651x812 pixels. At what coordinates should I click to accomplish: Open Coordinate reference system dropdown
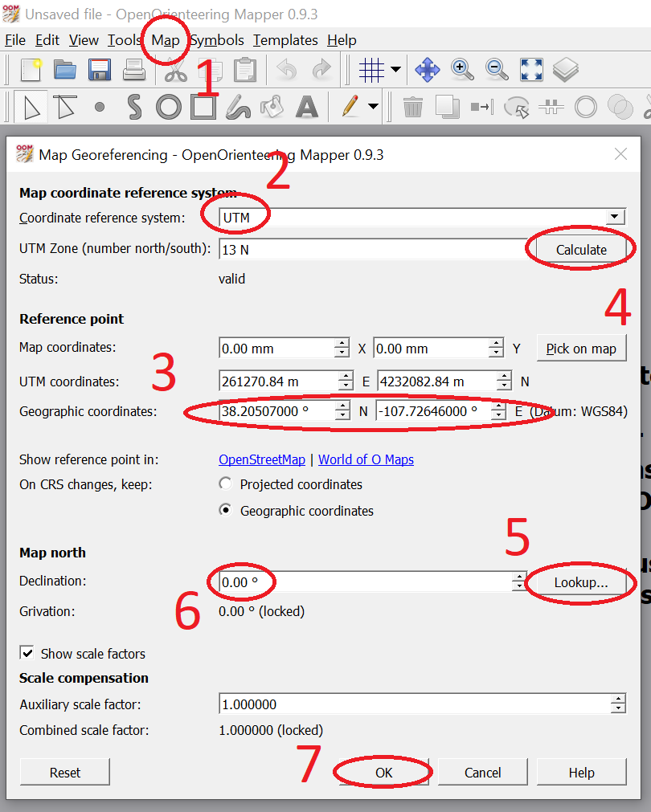coord(615,218)
